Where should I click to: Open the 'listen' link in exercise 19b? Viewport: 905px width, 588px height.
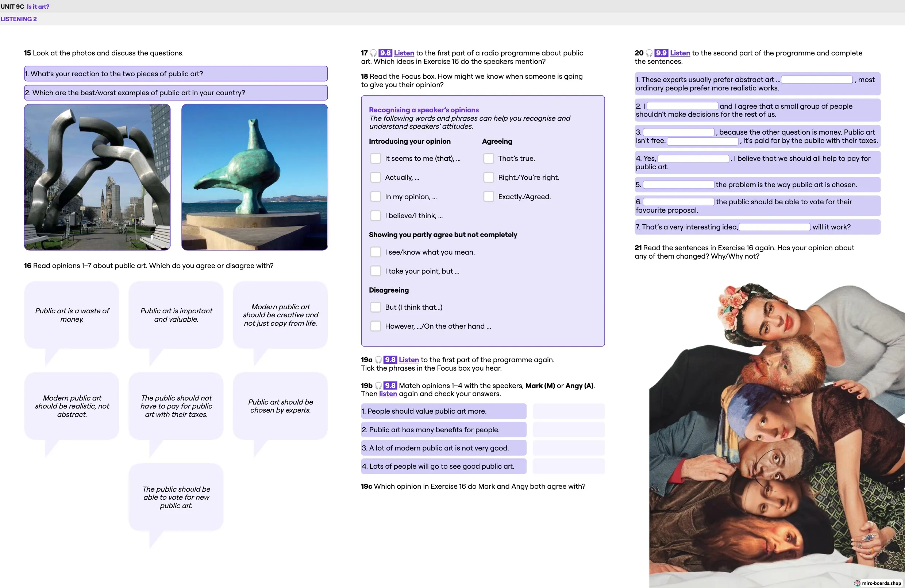[388, 394]
